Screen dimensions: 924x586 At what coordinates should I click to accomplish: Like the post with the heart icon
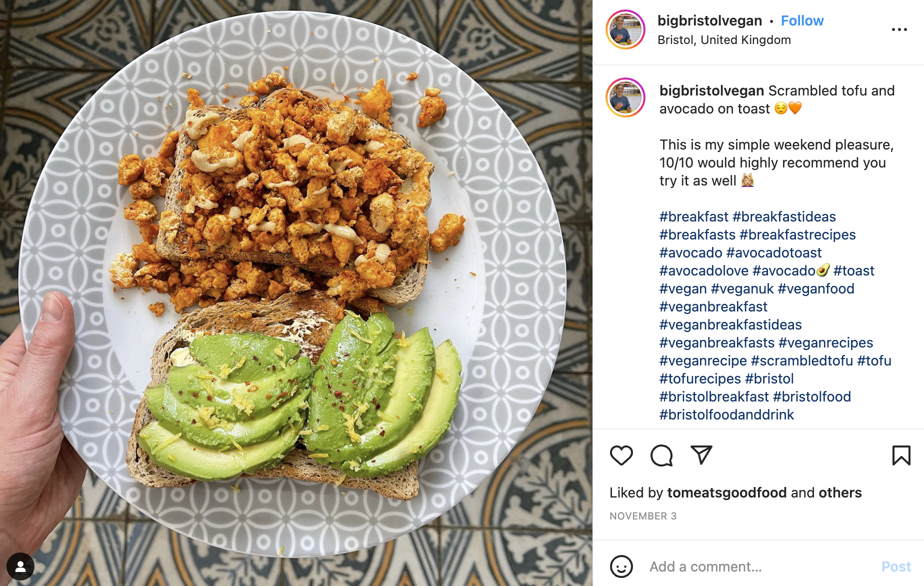click(621, 455)
